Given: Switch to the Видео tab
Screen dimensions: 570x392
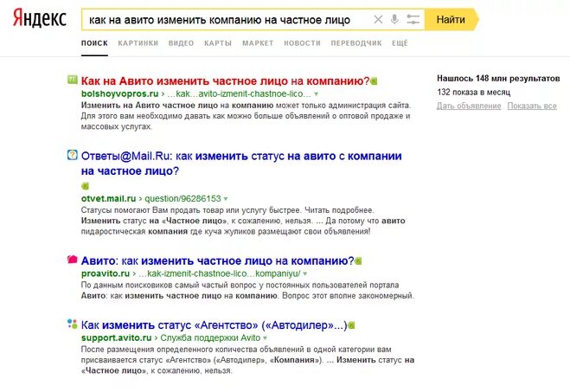Looking at the screenshot, I should (181, 43).
